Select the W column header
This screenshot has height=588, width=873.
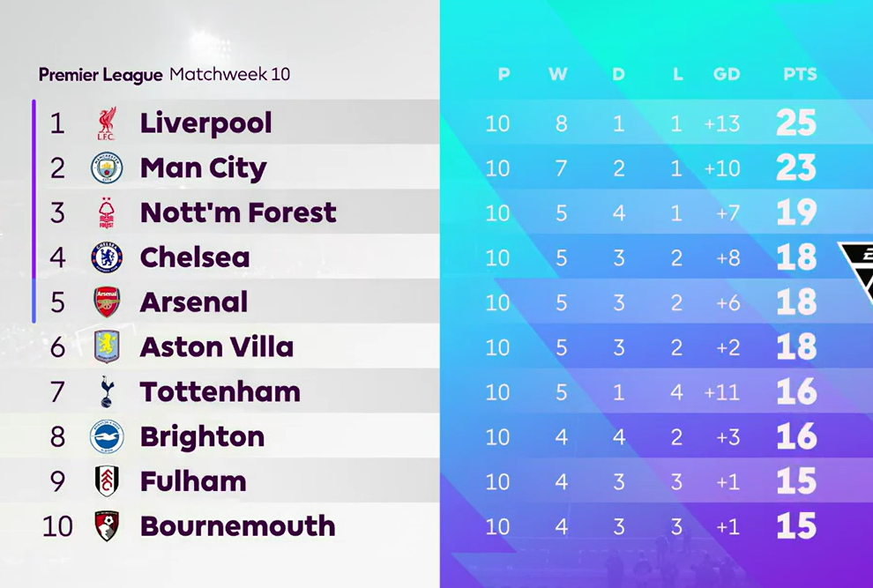pos(558,74)
